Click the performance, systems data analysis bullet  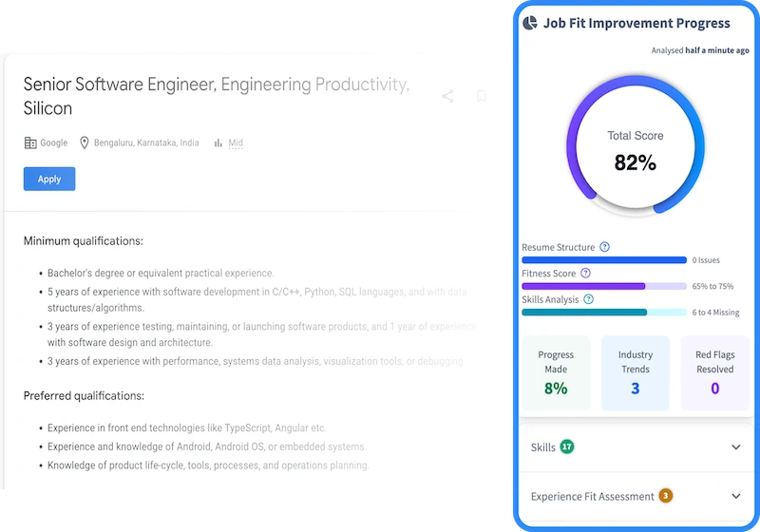click(256, 361)
